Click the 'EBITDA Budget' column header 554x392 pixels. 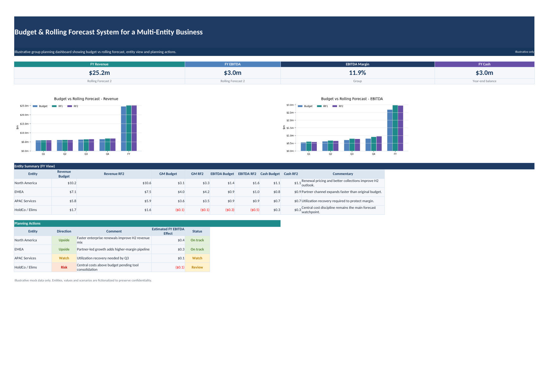click(x=222, y=174)
